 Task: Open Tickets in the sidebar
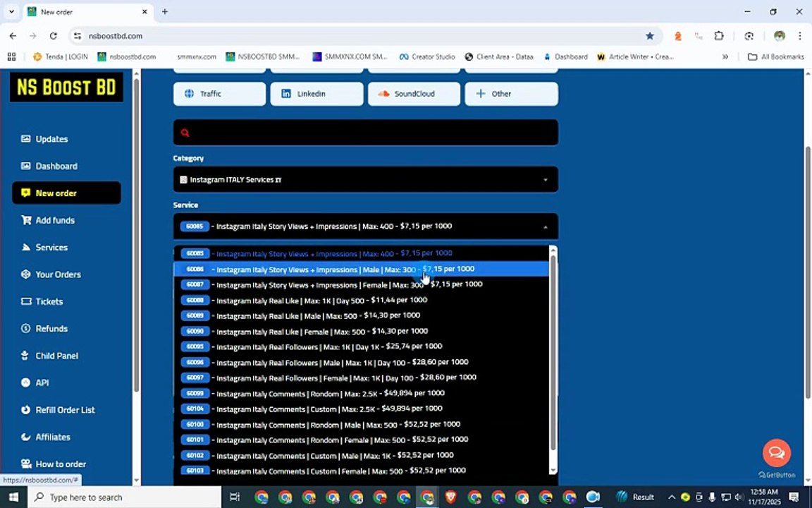pos(42,301)
